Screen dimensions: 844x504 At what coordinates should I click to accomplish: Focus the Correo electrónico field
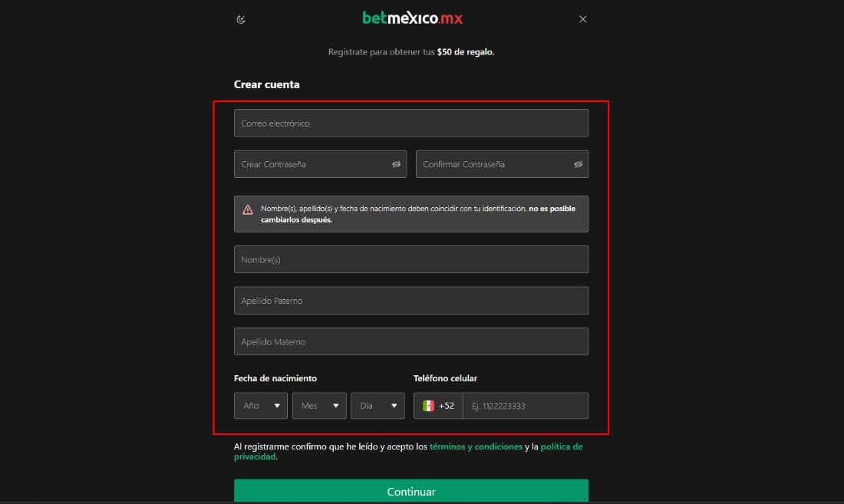click(411, 124)
